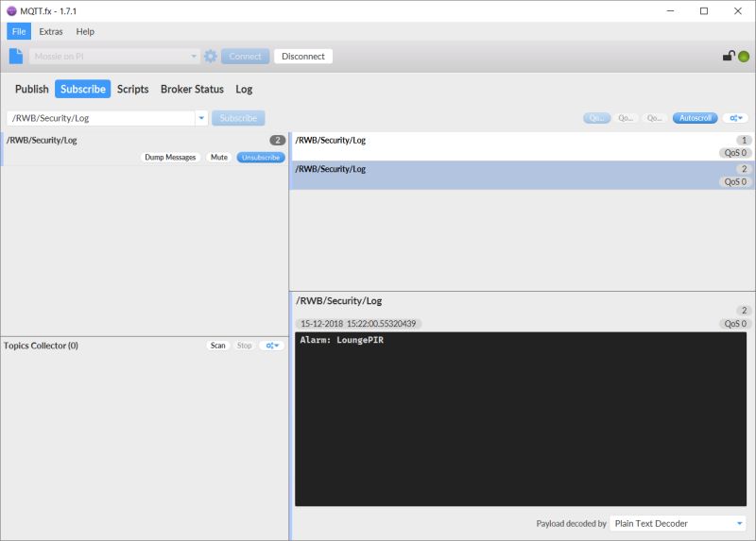
Task: Select the second QoS level toggle
Action: [626, 118]
